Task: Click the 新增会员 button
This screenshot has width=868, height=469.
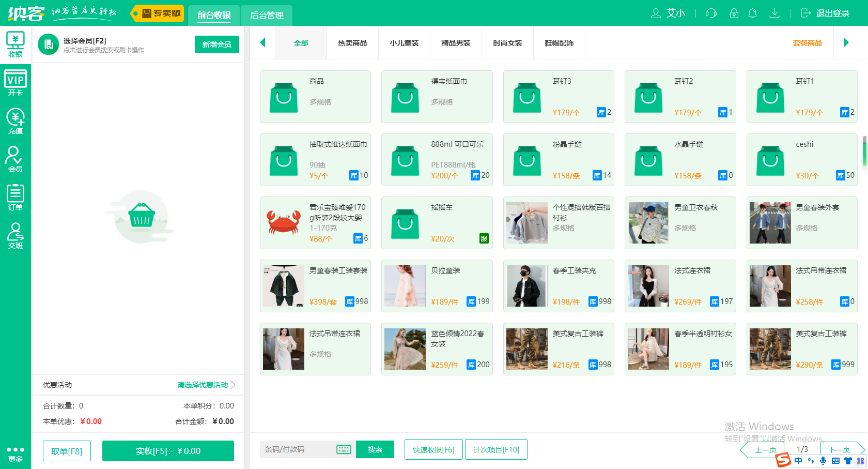Action: (x=216, y=44)
